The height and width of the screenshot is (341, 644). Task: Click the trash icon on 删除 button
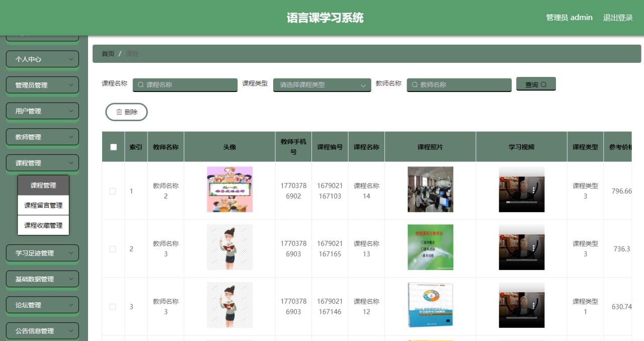tap(119, 112)
